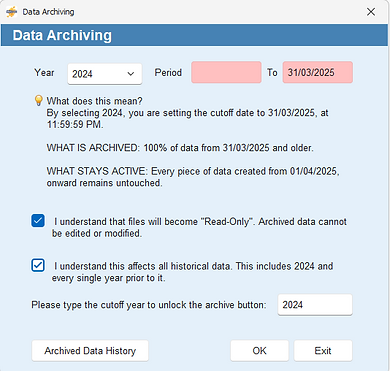Uncheck the Read-Only acknowledgment checkbox
The width and height of the screenshot is (390, 371).
38,221
